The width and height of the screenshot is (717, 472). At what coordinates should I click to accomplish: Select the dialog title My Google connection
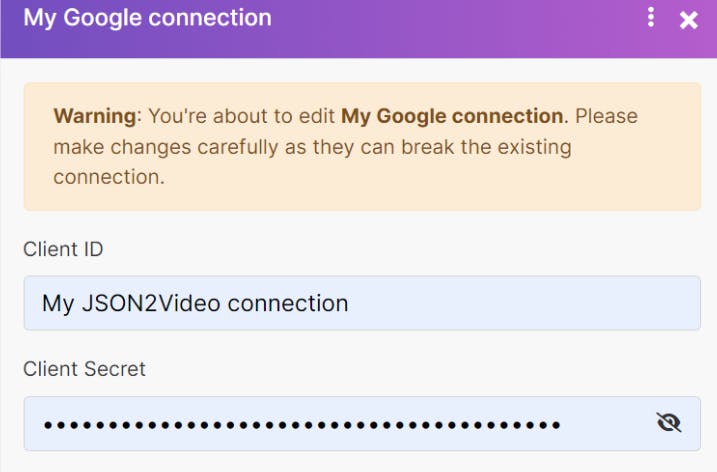point(147,18)
